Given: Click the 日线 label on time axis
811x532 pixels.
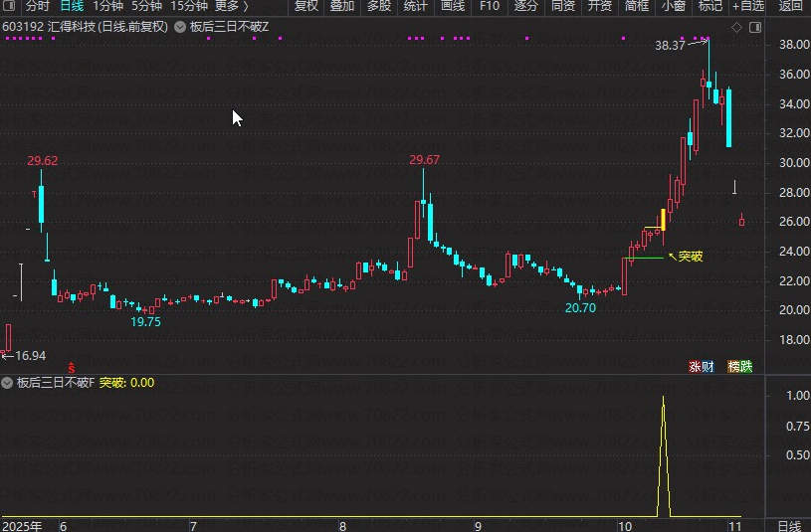Looking at the screenshot, I should coord(788,525).
